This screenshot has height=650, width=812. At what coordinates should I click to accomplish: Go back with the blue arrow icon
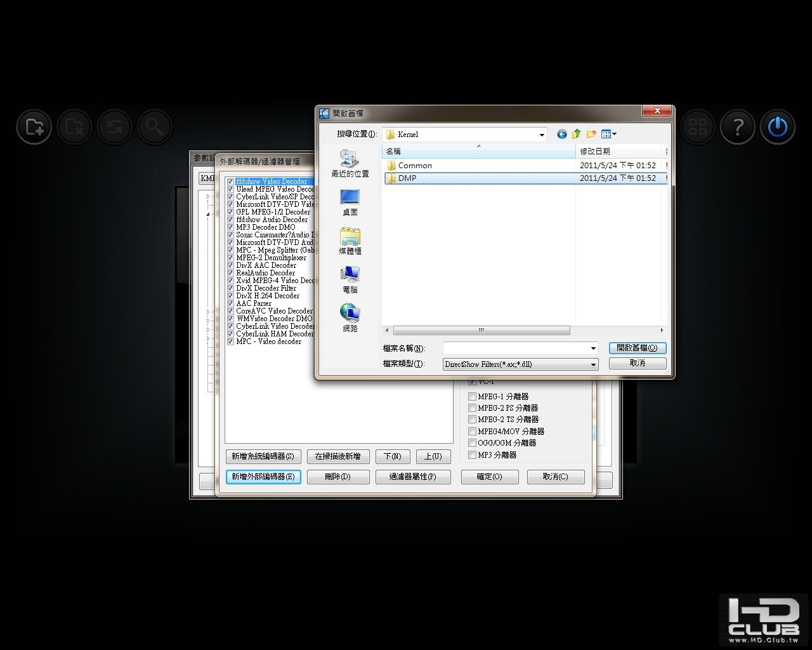point(561,134)
